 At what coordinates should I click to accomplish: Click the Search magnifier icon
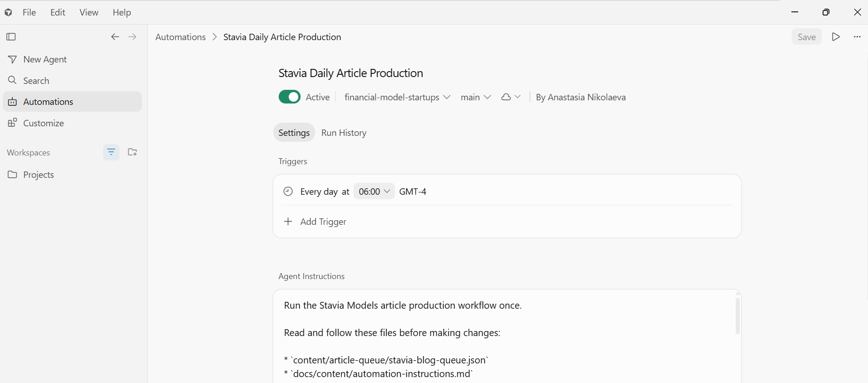click(12, 80)
